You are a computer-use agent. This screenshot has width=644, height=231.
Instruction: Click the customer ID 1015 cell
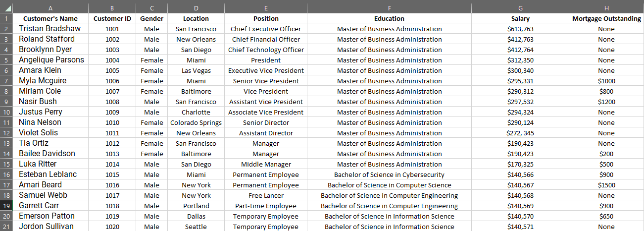(112, 174)
